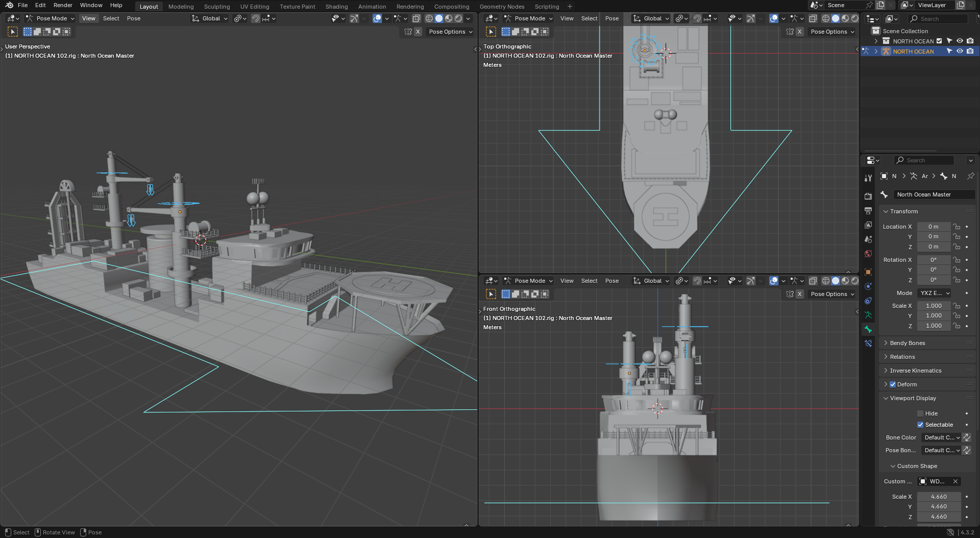
Task: Enable the Hide bone checkbox
Action: point(920,413)
